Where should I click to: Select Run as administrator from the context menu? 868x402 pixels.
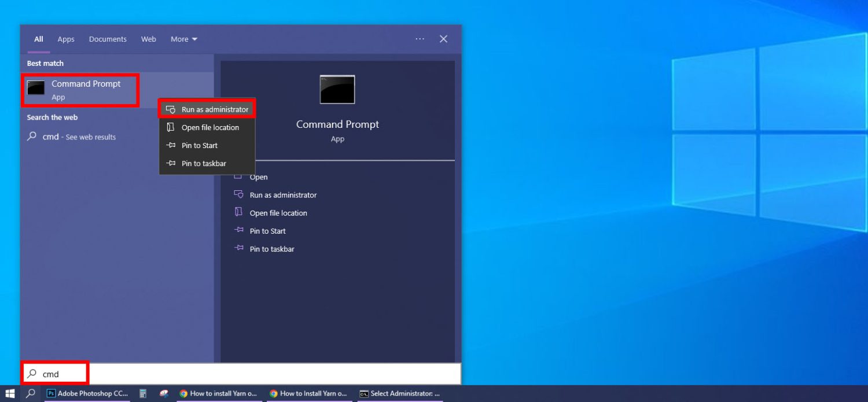tap(213, 108)
